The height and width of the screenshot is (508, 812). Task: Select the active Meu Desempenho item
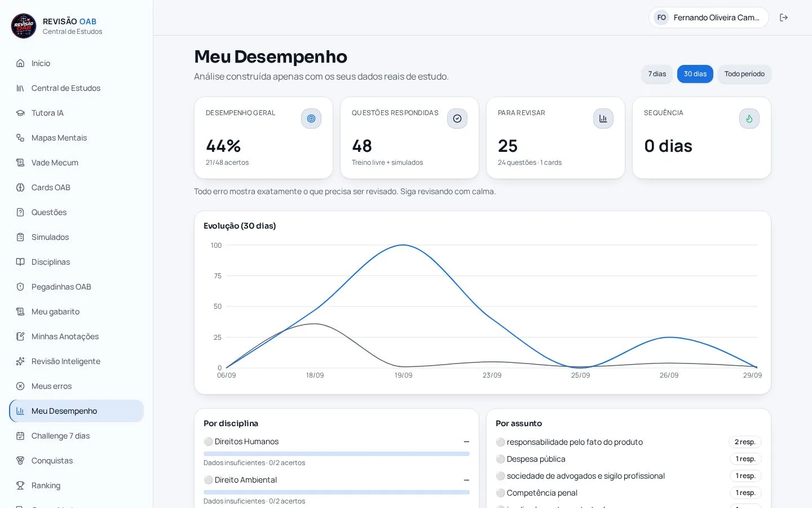77,411
